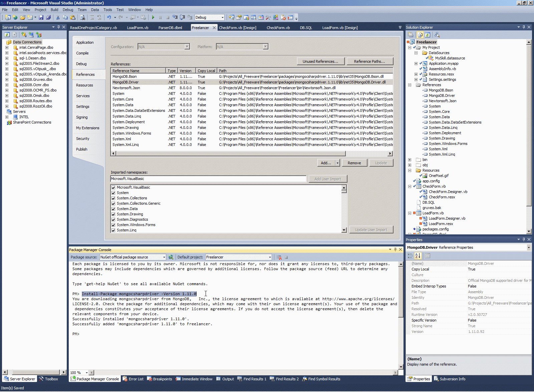Toggle Show All Files in Solution Explorer
This screenshot has width=534, height=392.
420,35
